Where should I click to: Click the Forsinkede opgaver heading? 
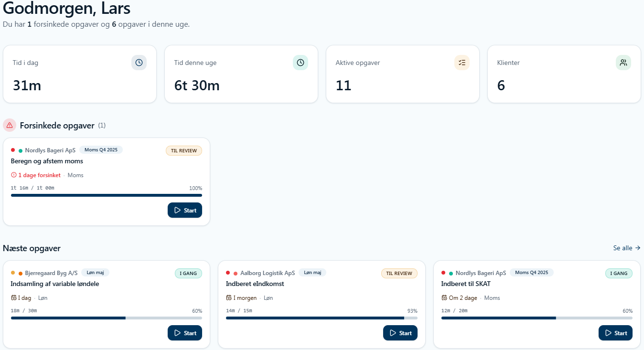pos(57,126)
